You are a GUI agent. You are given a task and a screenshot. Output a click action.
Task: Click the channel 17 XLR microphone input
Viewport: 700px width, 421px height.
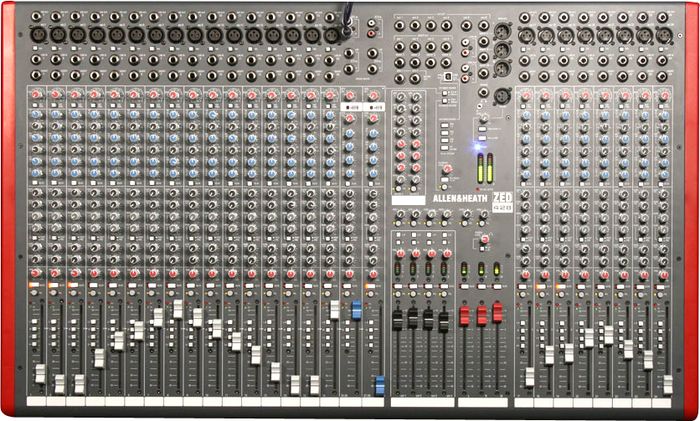pyautogui.click(x=525, y=34)
